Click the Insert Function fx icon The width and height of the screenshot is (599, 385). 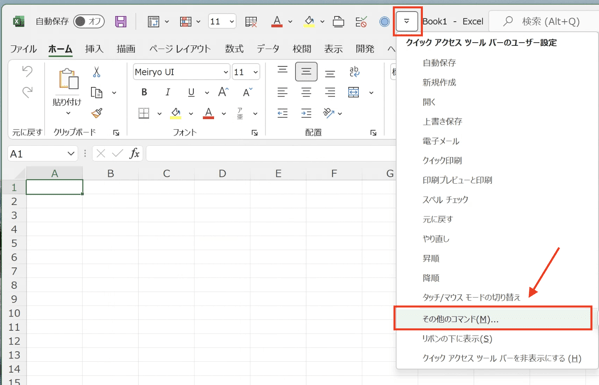coord(134,154)
